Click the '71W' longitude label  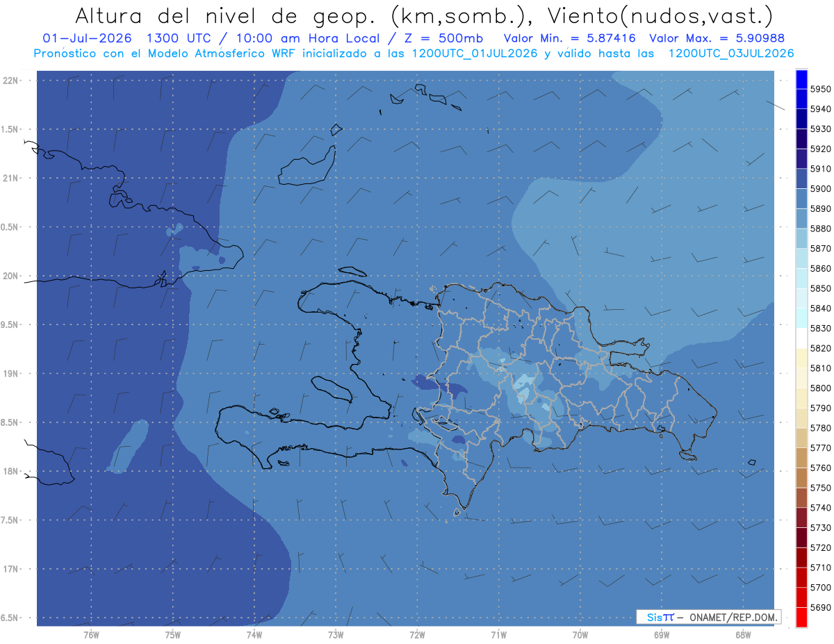(x=498, y=634)
